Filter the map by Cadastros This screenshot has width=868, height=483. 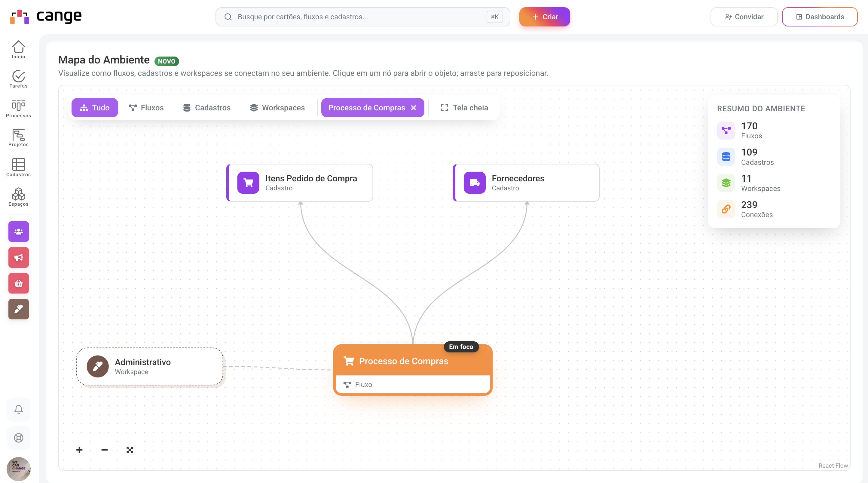point(207,108)
